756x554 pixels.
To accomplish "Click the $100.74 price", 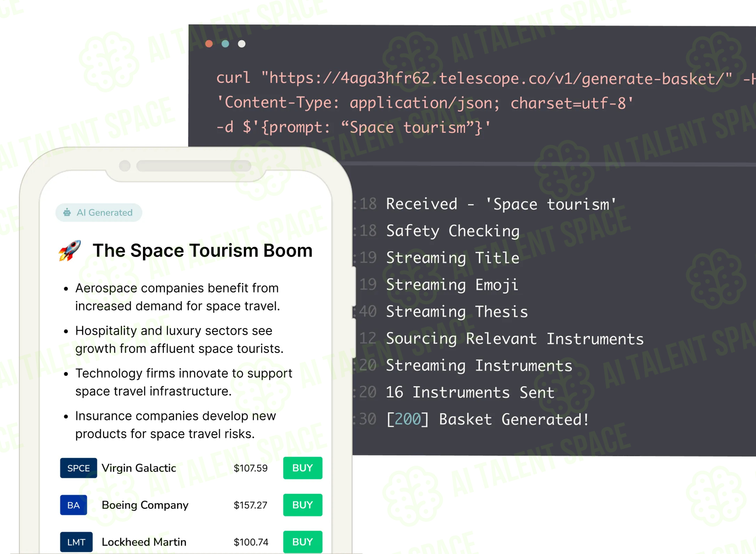I will pos(251,542).
